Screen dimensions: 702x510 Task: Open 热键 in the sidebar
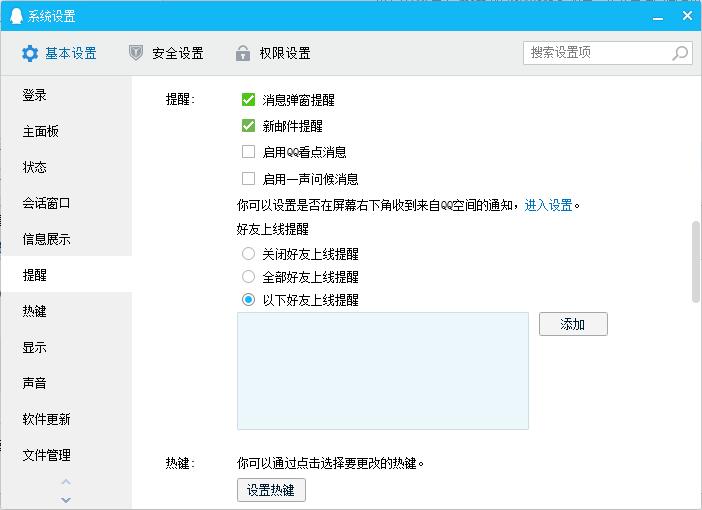(66, 311)
